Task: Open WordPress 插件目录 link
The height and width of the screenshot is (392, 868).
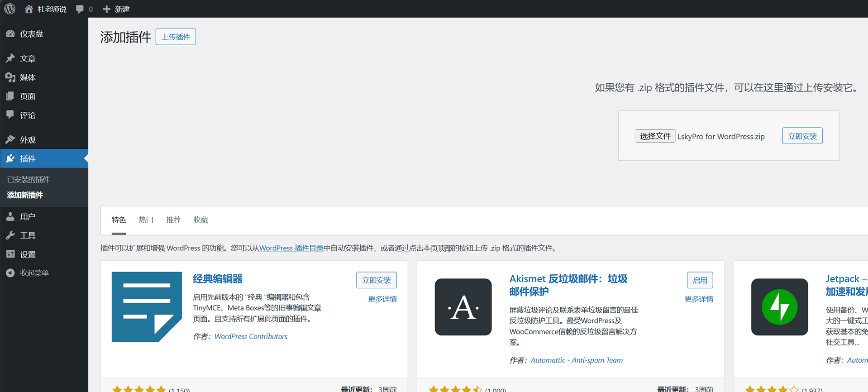Action: [291, 248]
